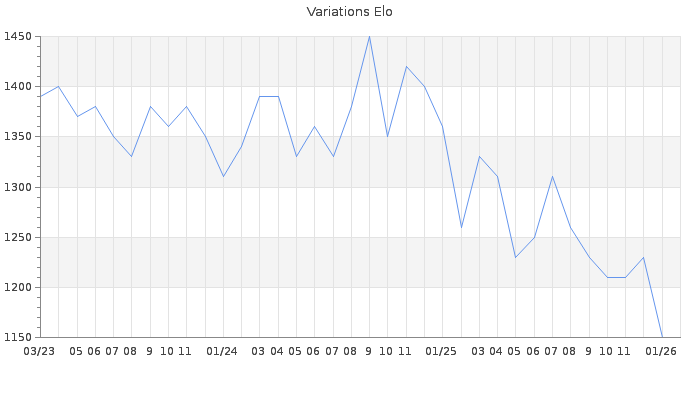The width and height of the screenshot is (700, 400).
Task: Click the 1310 peak in mid-2025
Action: coord(552,176)
